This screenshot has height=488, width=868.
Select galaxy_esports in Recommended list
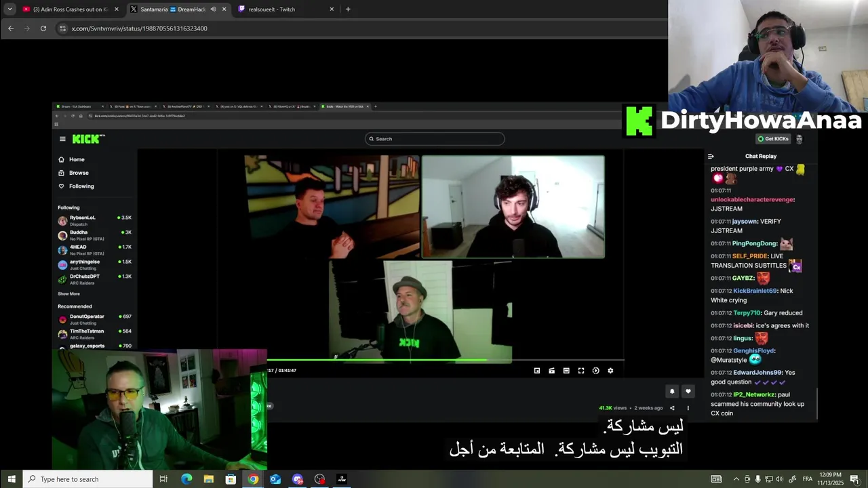94,346
